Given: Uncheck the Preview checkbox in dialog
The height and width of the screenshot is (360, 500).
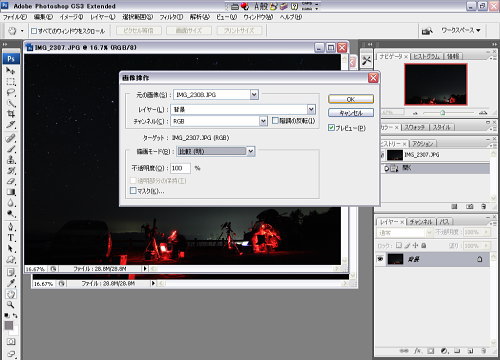Looking at the screenshot, I should point(331,128).
